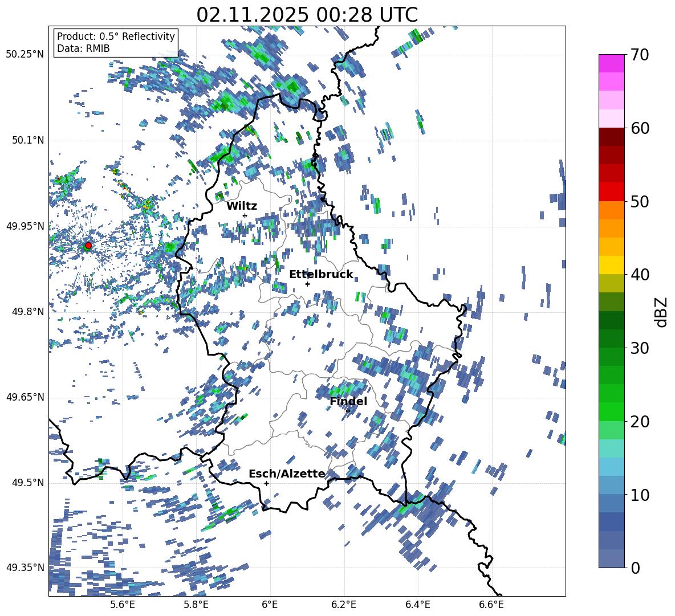Click the 50.25°N latitude tick label
675x616 pixels.
[25, 55]
